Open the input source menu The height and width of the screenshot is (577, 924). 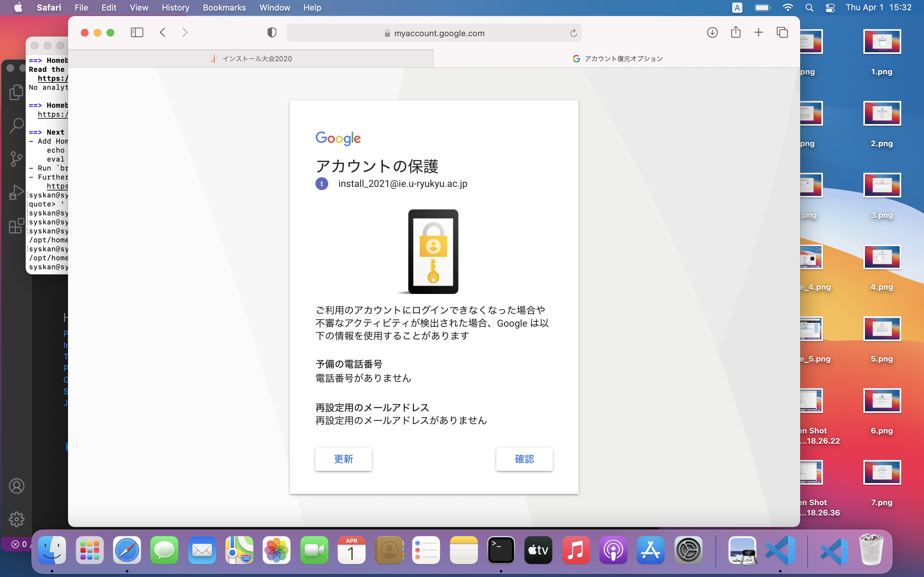click(x=737, y=8)
